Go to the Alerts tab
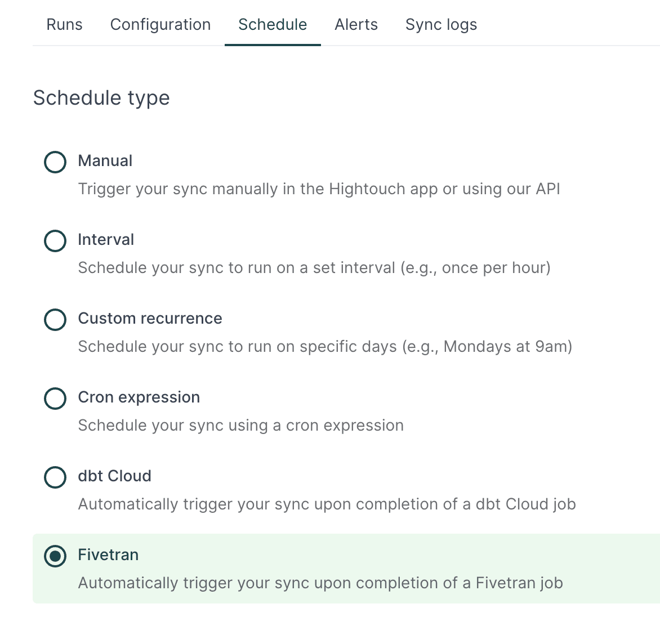The height and width of the screenshot is (644, 660). click(356, 25)
